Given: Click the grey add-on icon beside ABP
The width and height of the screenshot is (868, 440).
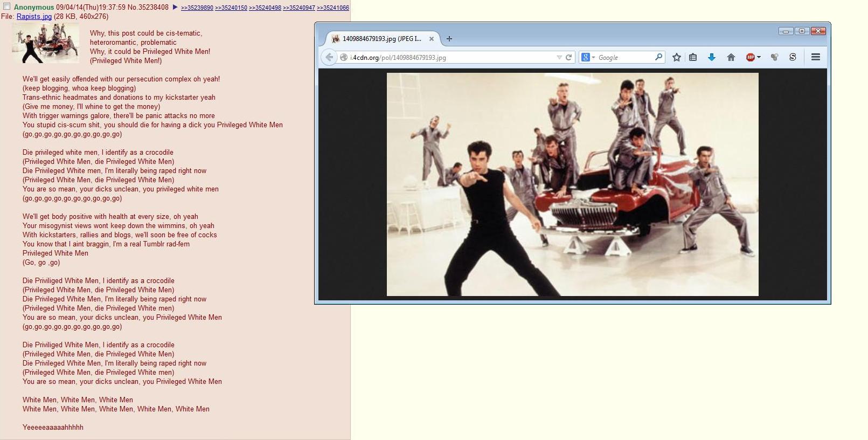Looking at the screenshot, I should tap(774, 57).
